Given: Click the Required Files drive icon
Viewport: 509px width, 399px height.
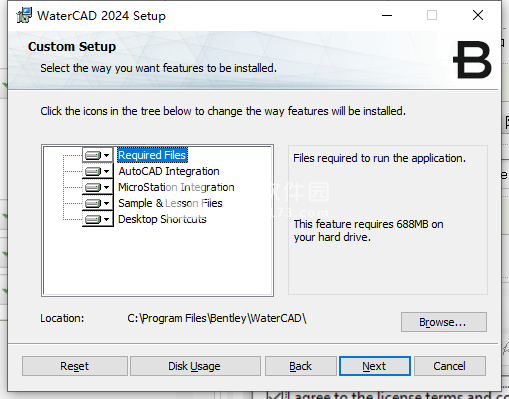Looking at the screenshot, I should coord(93,155).
